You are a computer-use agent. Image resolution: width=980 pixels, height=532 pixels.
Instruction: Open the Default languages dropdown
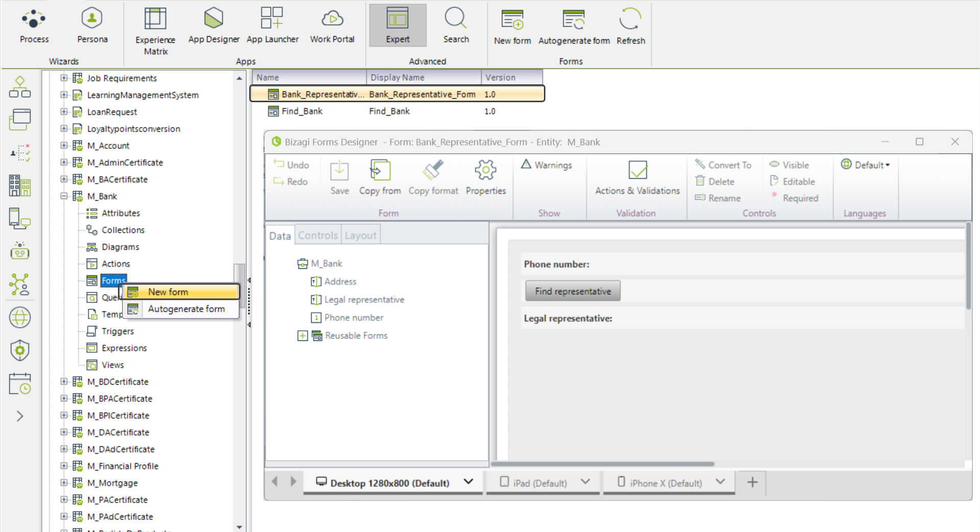tap(866, 165)
